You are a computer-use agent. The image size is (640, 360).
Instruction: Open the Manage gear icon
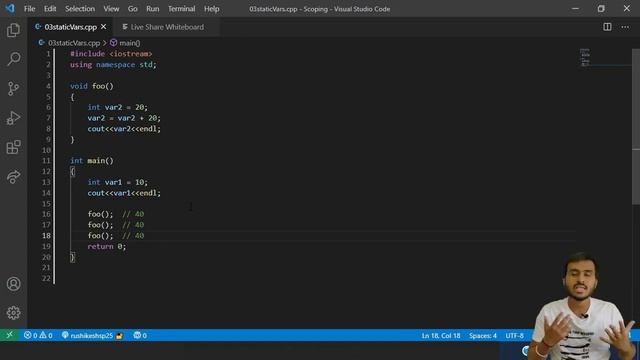pos(13,313)
